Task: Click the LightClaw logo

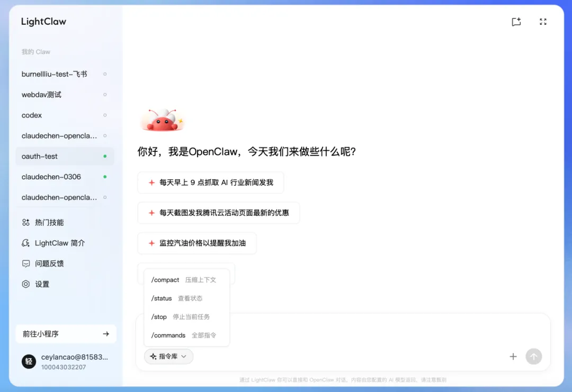Action: (44, 22)
